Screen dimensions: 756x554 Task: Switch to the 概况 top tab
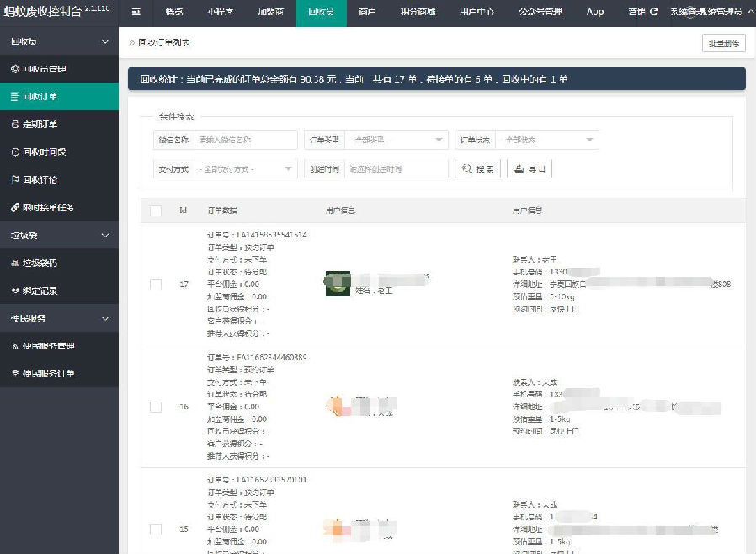click(x=174, y=12)
